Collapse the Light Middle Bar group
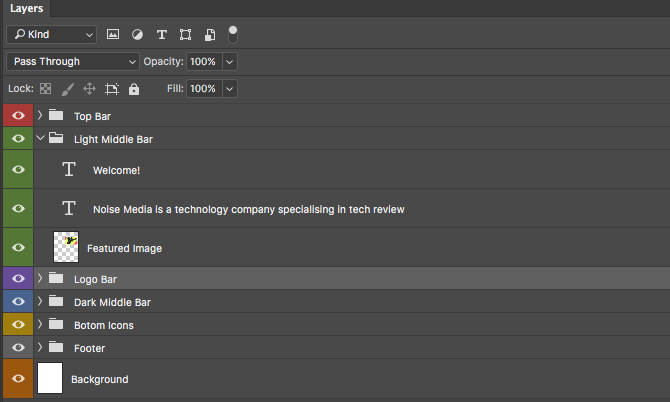670x402 pixels. (x=40, y=139)
